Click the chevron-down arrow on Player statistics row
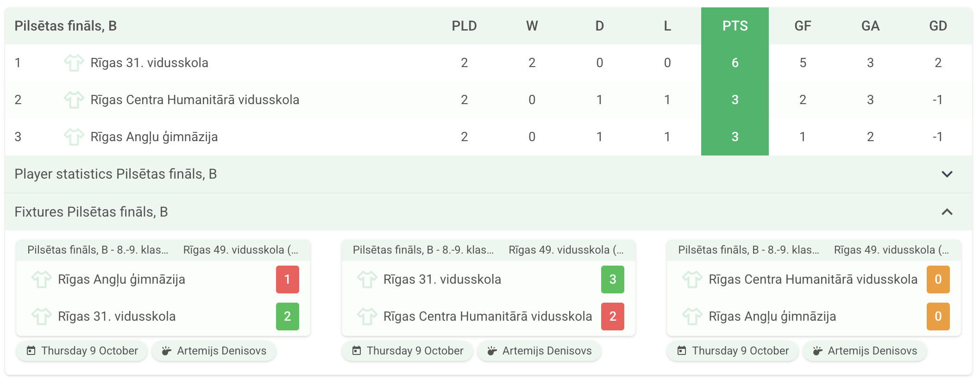The height and width of the screenshot is (385, 980). coord(947,174)
